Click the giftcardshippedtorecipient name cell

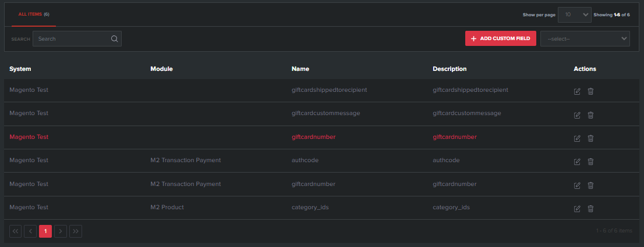click(330, 90)
